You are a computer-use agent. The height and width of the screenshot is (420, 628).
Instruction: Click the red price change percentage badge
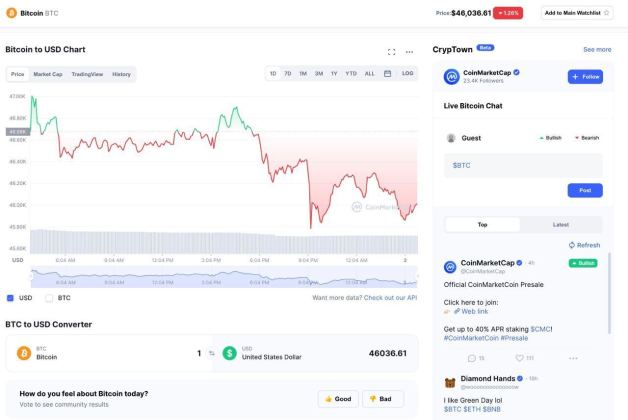click(x=508, y=13)
